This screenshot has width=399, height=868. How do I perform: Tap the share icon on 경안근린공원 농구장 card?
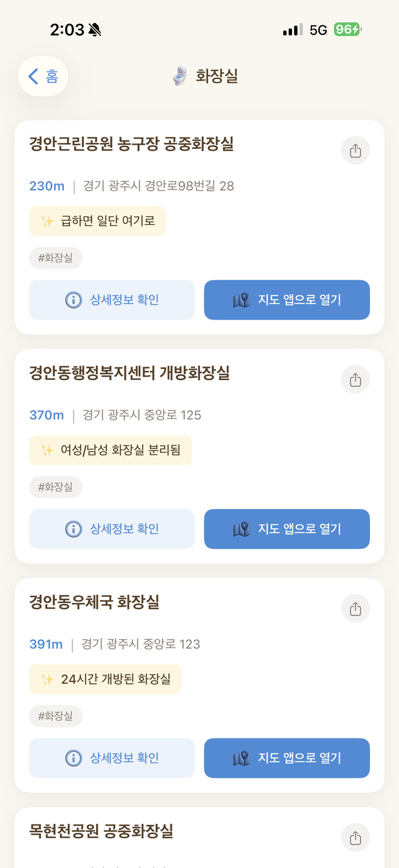355,150
